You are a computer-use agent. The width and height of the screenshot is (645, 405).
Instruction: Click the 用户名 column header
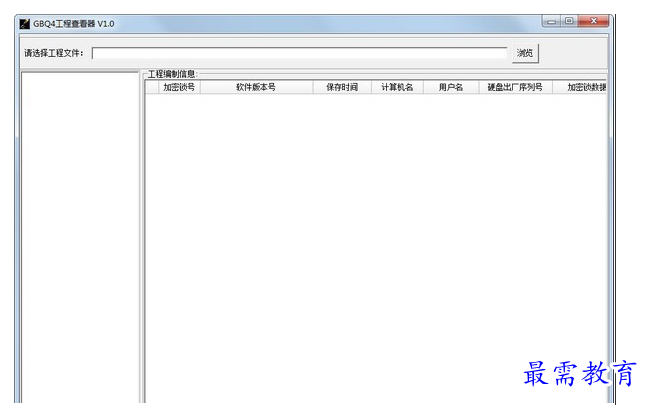point(451,87)
